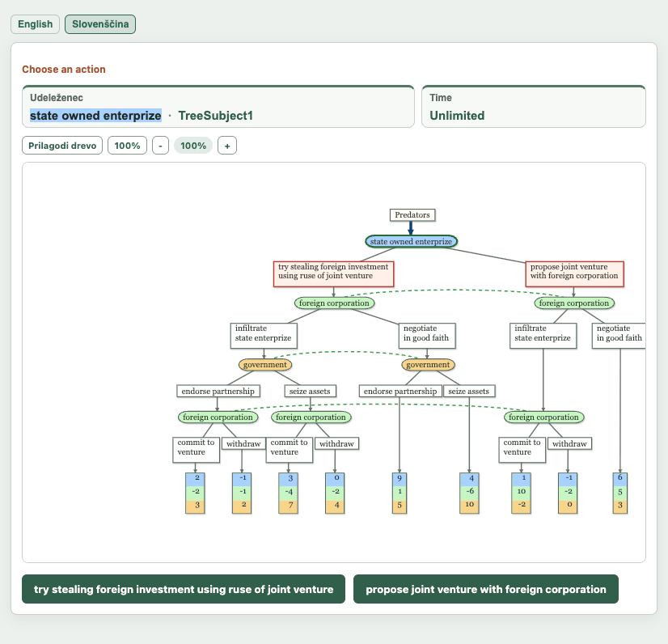This screenshot has width=668, height=644.
Task: Click 'withdraw' box above payoff -1, -2, 0
Action: (x=569, y=443)
